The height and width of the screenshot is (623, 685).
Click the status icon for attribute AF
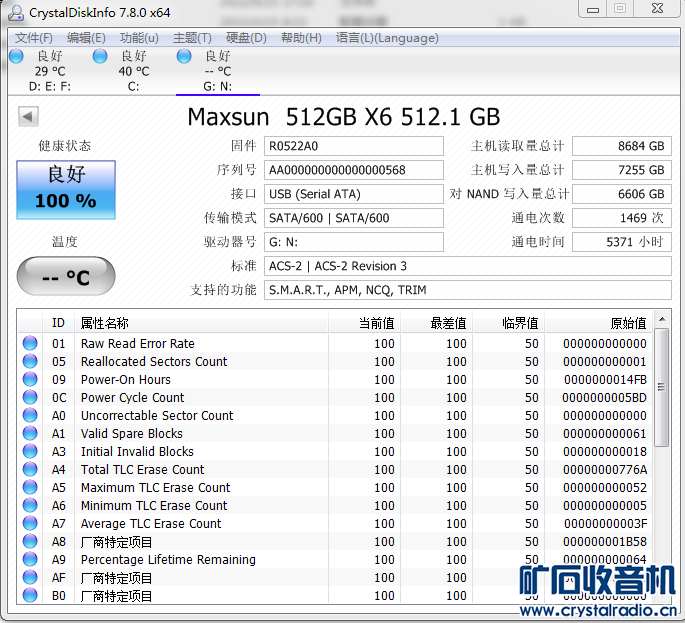point(30,577)
